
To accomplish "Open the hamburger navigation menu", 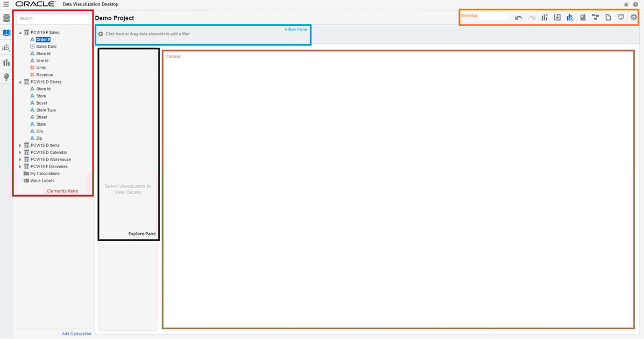I will [x=6, y=4].
